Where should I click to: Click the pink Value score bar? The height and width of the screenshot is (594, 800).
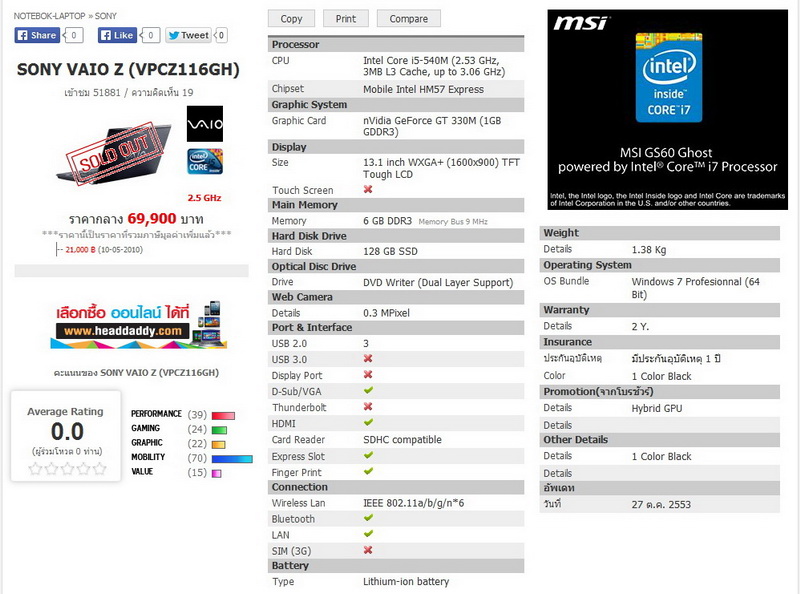[x=216, y=474]
